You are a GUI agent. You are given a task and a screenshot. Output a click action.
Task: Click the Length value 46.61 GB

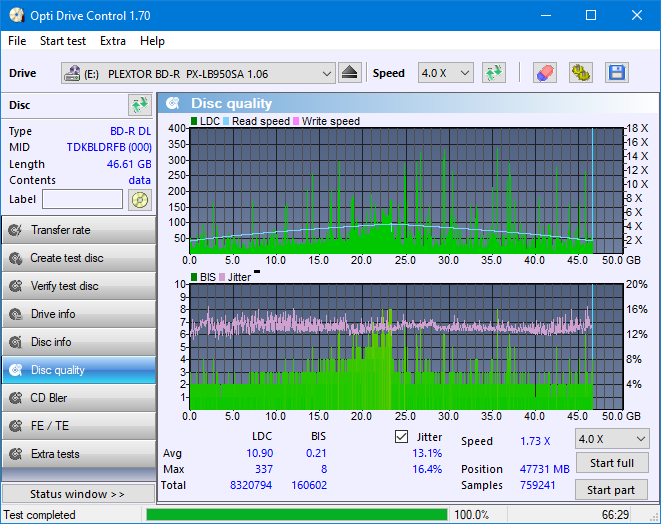click(x=129, y=164)
